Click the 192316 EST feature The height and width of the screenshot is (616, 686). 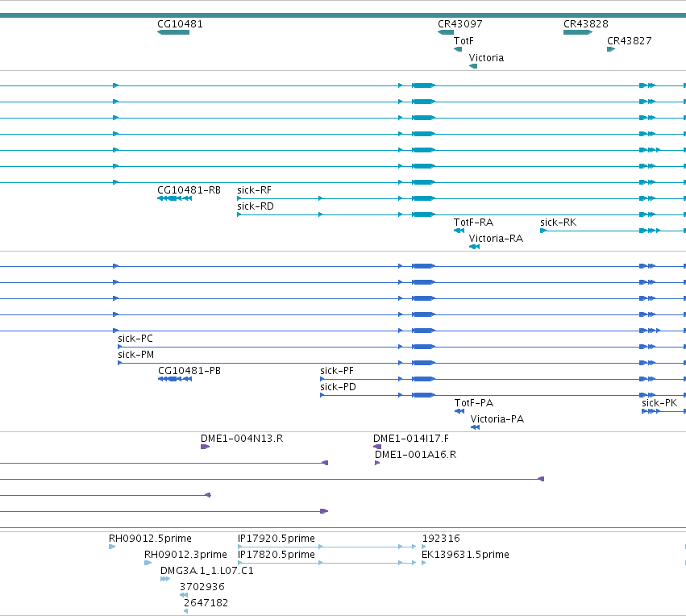point(423,547)
